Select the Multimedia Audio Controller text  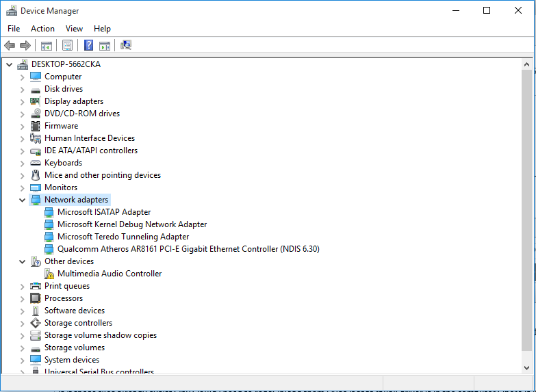(110, 274)
